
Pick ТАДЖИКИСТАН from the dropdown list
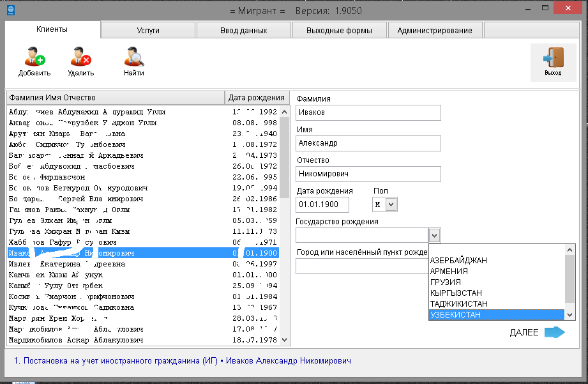497,304
